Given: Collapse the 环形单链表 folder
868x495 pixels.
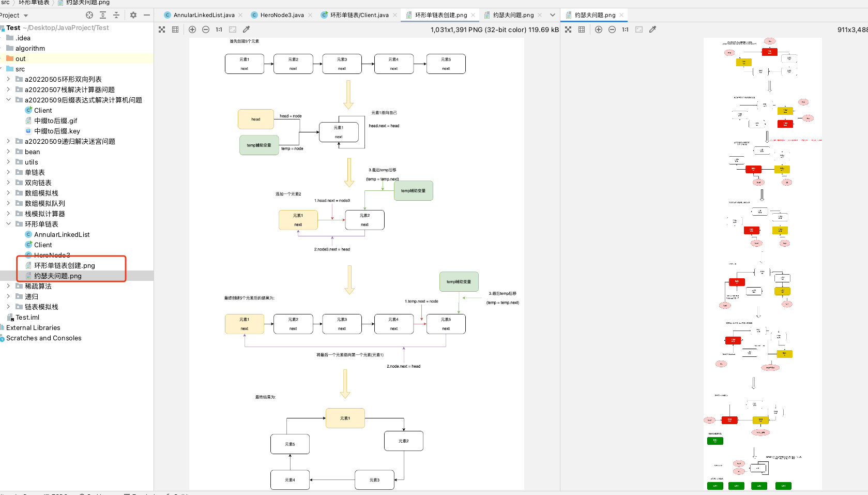Looking at the screenshot, I should click(8, 224).
